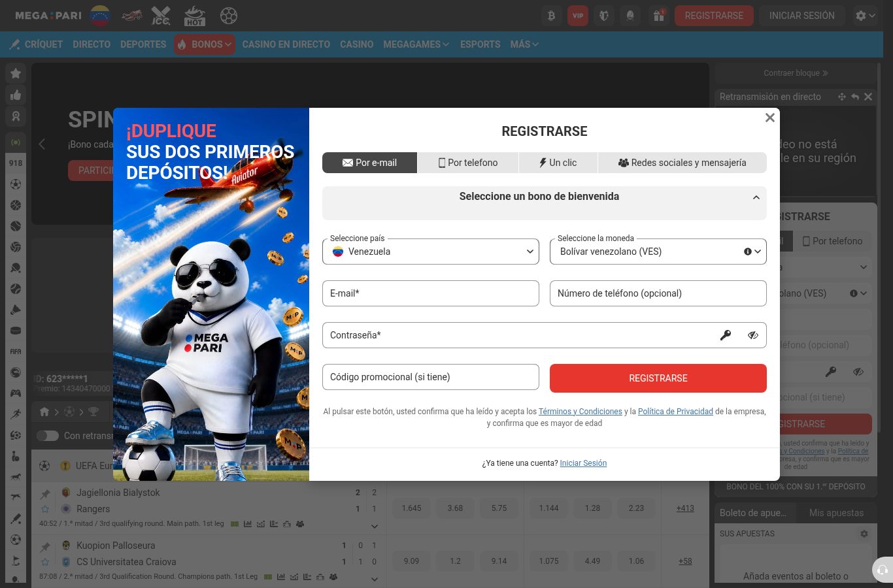Select odds 9.09 for Kuopion match
893x588 pixels.
[x=412, y=561]
